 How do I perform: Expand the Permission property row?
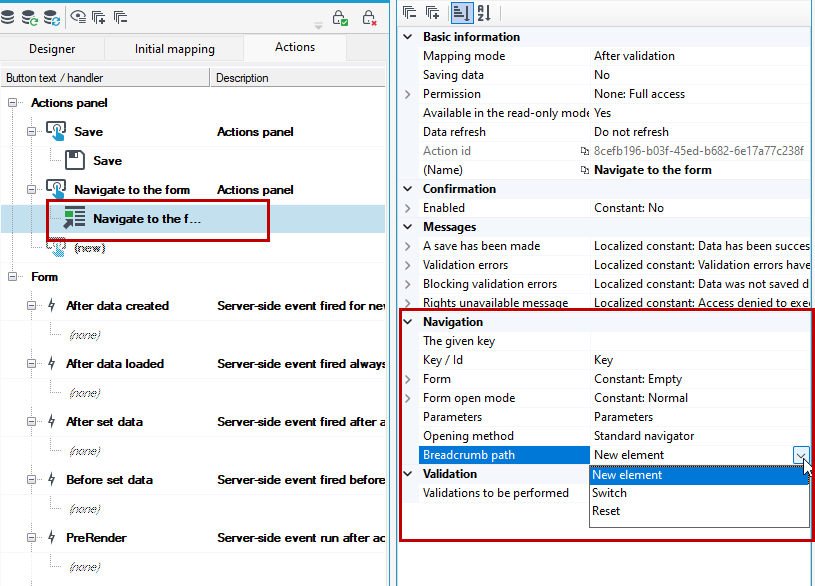click(x=408, y=94)
